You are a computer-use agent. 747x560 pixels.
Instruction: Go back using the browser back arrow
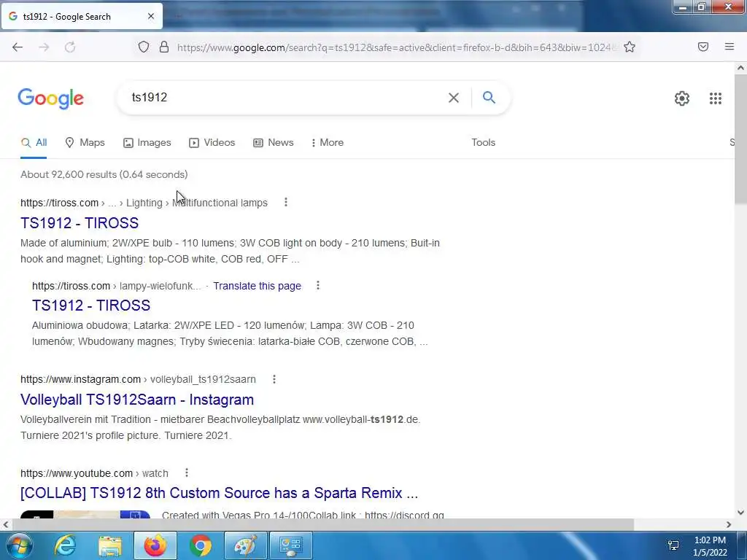pyautogui.click(x=18, y=47)
